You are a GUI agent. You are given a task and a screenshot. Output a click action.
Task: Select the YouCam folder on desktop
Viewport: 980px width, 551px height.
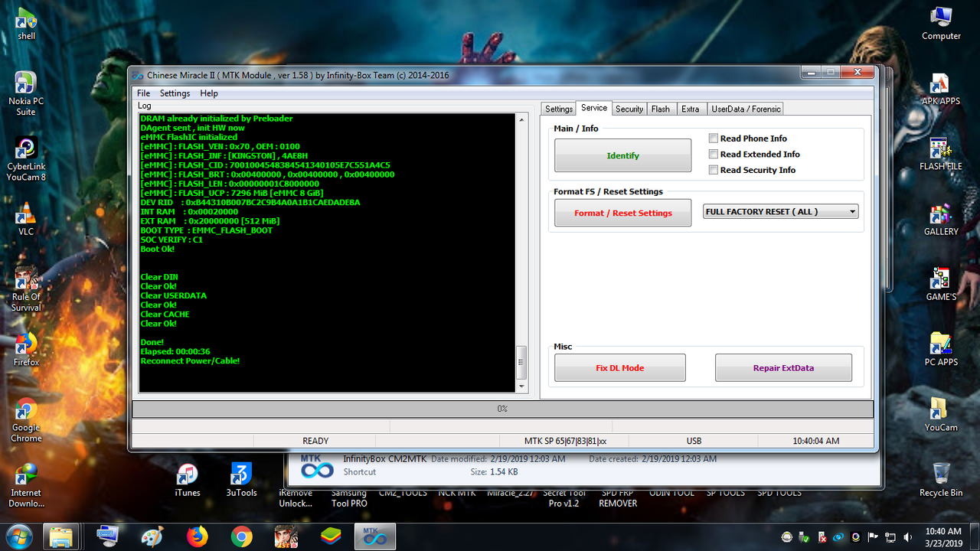941,416
